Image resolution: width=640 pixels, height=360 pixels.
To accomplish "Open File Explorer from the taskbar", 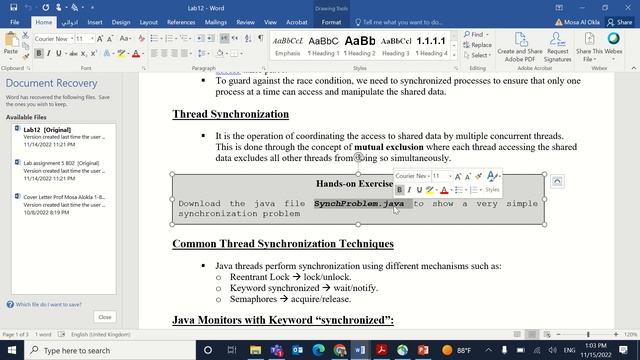I will click(256, 350).
